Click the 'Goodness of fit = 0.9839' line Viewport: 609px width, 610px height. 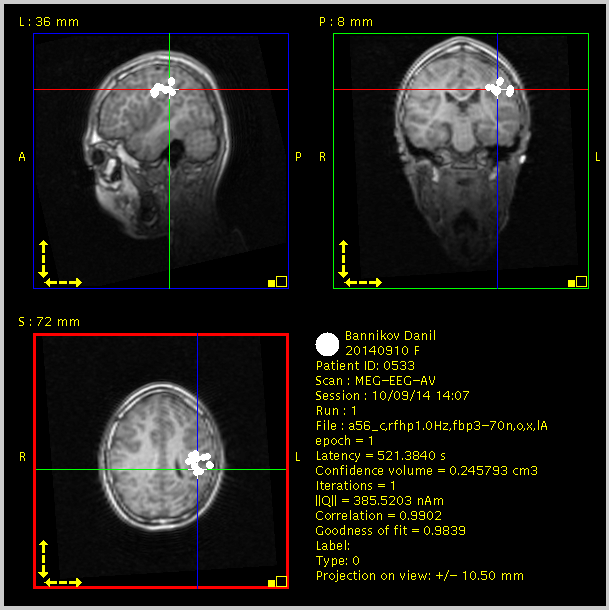tap(390, 531)
